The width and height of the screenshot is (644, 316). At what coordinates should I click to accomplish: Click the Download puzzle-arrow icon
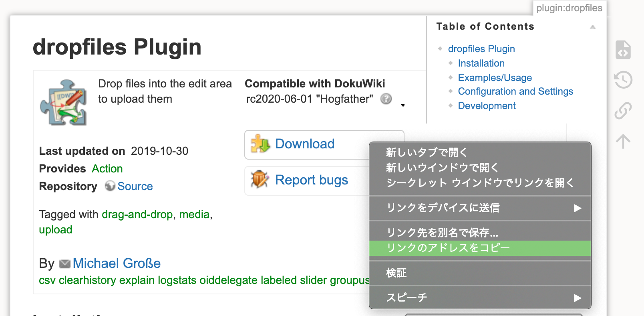(260, 144)
